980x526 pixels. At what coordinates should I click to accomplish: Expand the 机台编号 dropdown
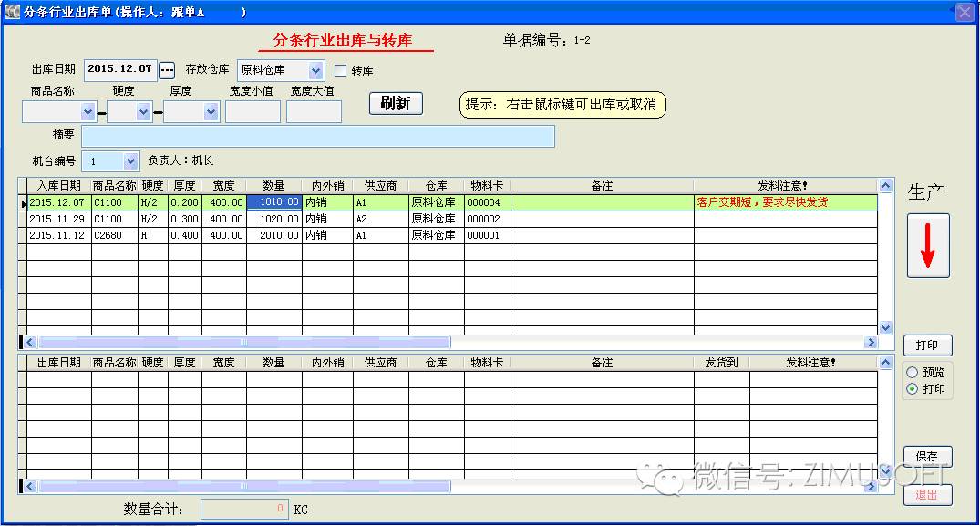click(x=129, y=161)
